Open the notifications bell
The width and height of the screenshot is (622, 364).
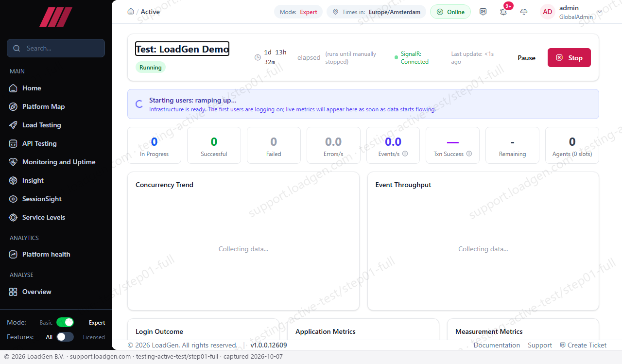tap(503, 12)
